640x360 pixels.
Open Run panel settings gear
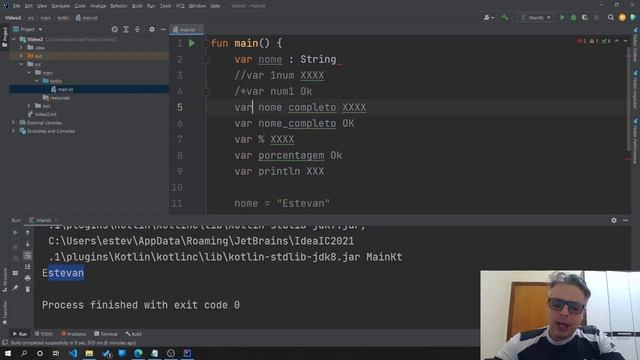click(x=614, y=220)
